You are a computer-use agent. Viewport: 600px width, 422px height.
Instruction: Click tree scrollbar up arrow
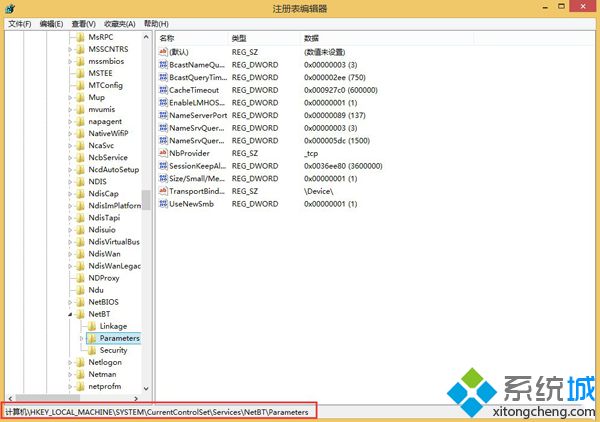pos(146,37)
